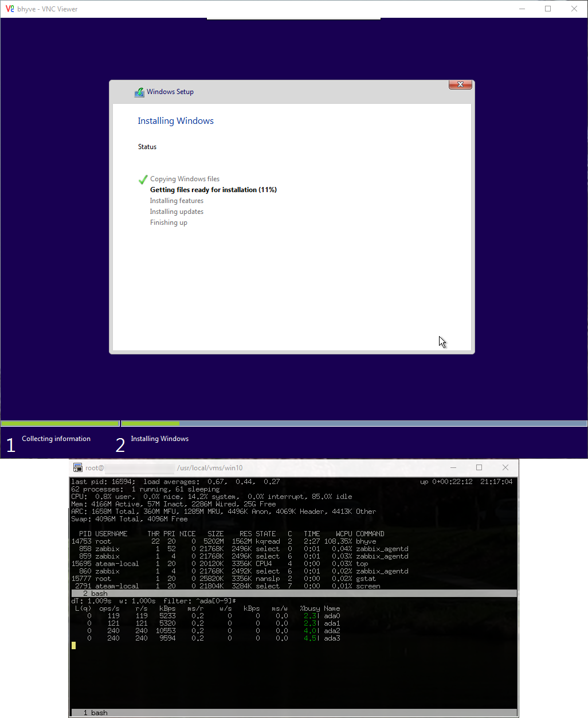
Task: Click the 'bhyve - VNC Viewer' title text
Action: tap(48, 9)
